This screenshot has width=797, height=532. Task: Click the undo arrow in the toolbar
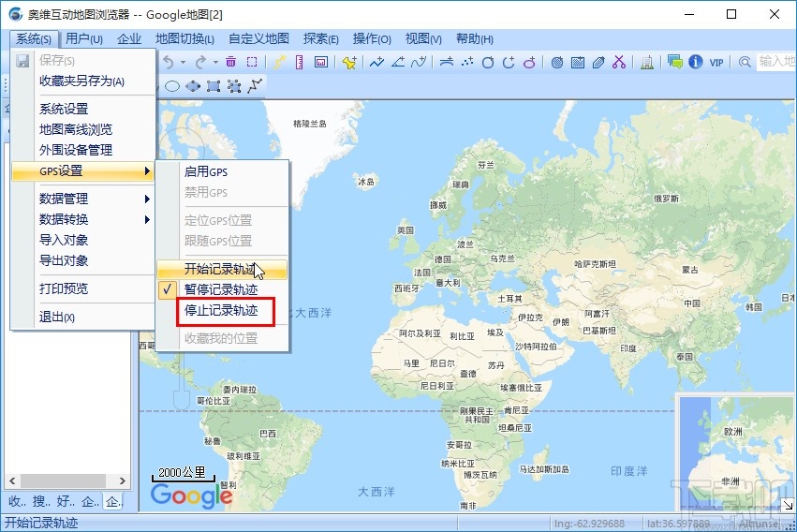click(169, 63)
